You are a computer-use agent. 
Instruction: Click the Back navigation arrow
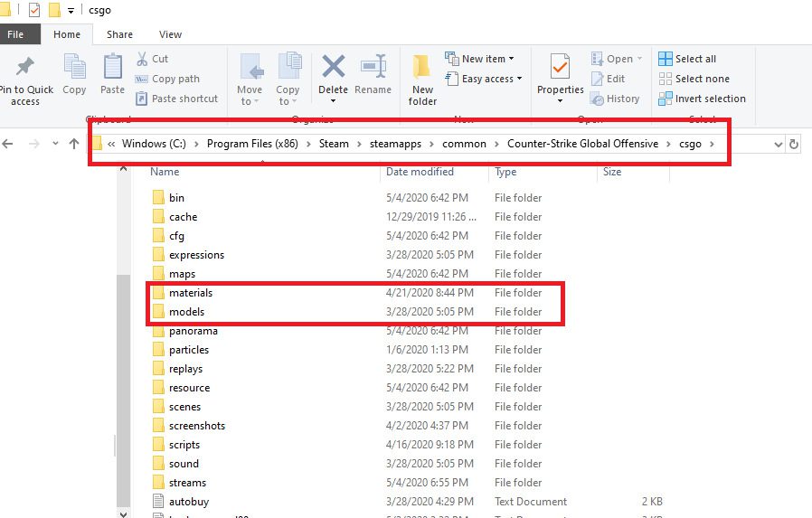pyautogui.click(x=8, y=144)
